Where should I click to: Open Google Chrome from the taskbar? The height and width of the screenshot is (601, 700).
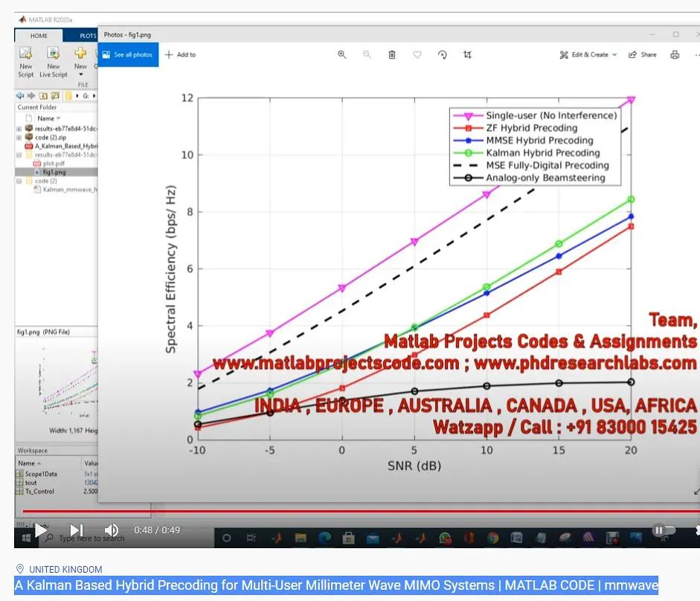point(493,538)
